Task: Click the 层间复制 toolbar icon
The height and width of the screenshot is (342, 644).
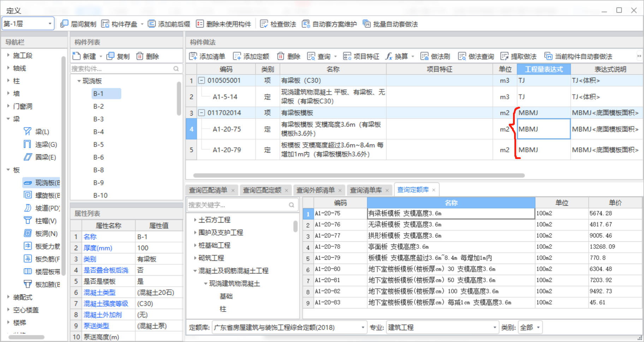Action: coord(64,24)
